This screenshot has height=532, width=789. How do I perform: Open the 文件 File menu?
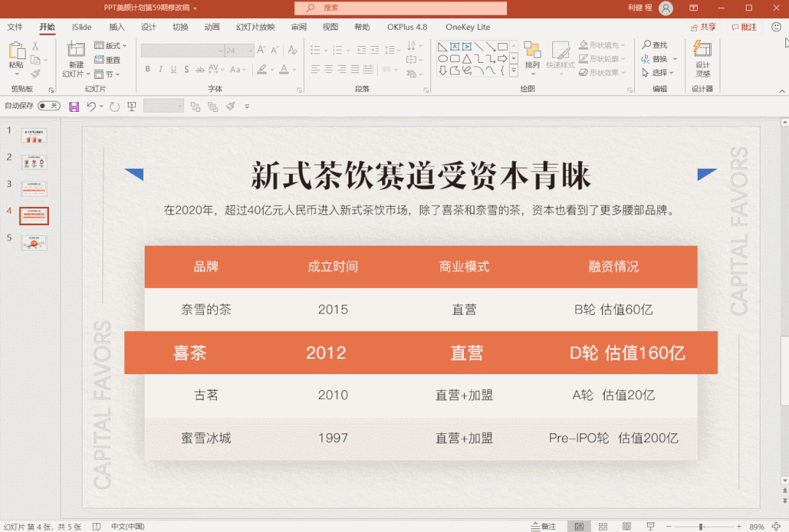15,27
